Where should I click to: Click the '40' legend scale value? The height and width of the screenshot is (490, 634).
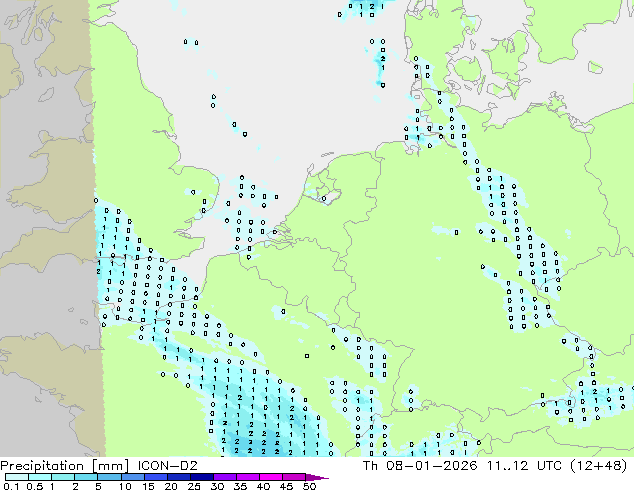click(x=263, y=486)
